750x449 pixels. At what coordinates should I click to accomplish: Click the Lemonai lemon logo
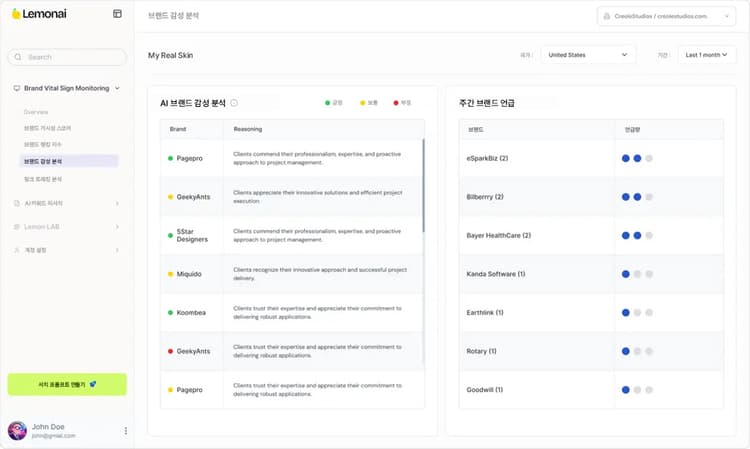[16, 14]
